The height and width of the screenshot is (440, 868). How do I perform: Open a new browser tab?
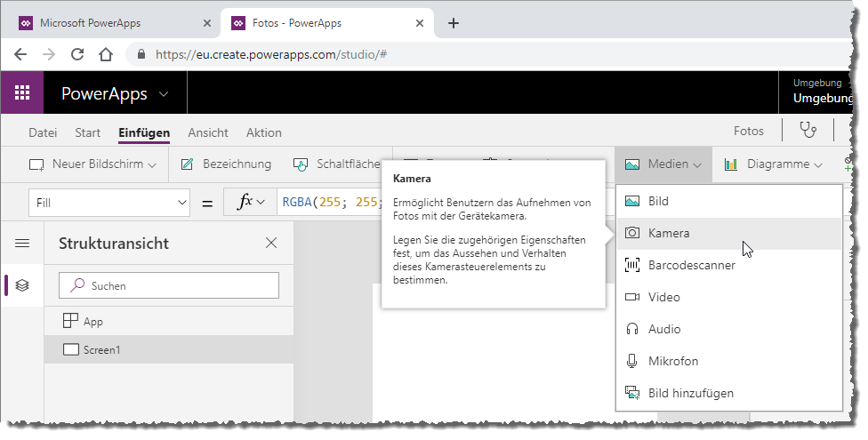tap(454, 23)
